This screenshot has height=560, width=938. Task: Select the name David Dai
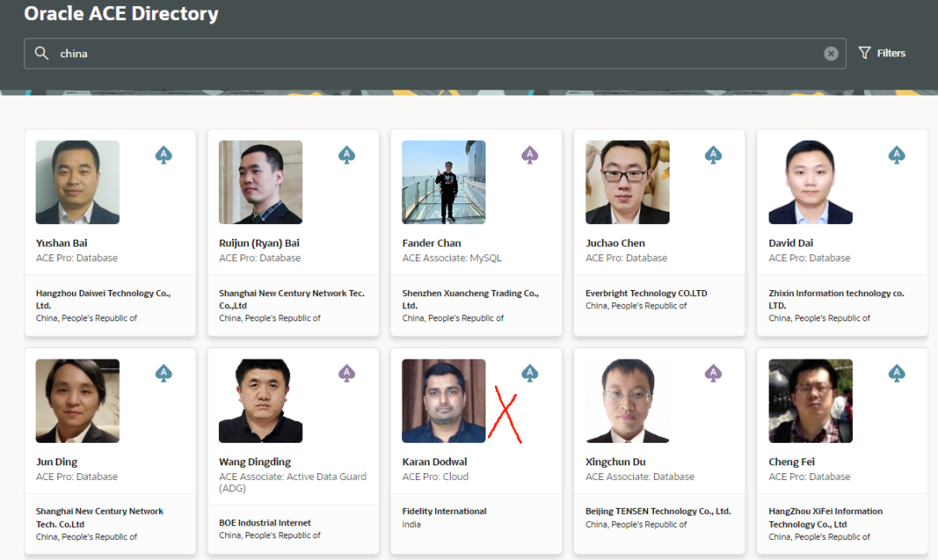[x=791, y=243]
